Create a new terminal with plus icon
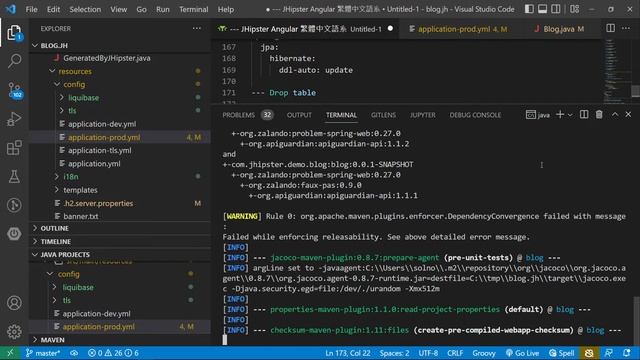 pyautogui.click(x=560, y=115)
